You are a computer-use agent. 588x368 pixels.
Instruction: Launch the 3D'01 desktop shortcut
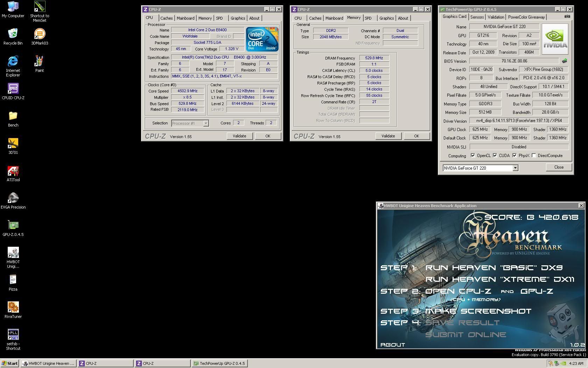[x=13, y=146]
